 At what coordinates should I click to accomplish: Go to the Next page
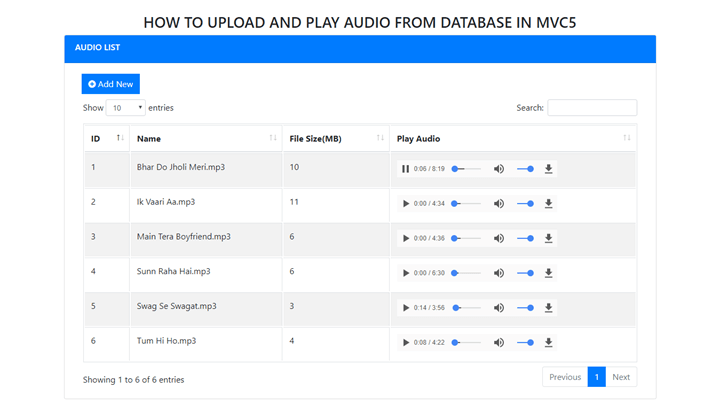[621, 377]
